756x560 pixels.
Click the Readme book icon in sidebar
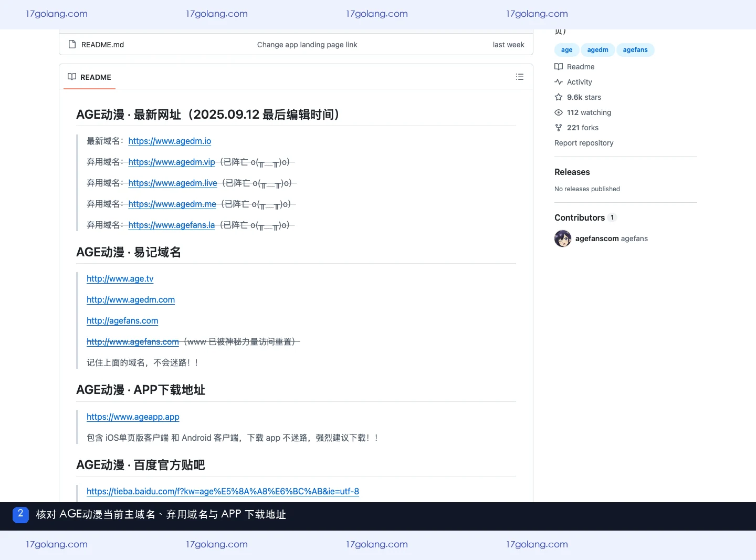[559, 67]
